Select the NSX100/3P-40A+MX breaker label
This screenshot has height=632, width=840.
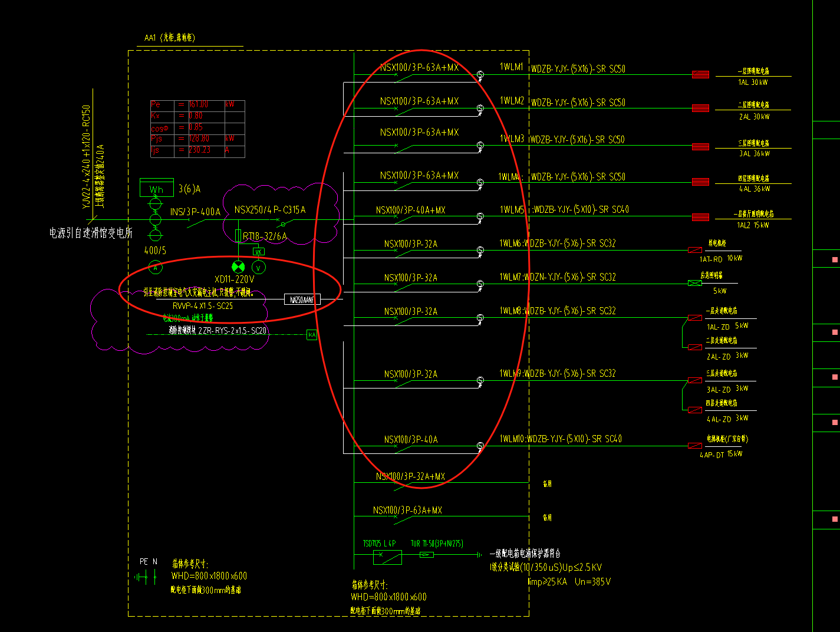tap(411, 210)
